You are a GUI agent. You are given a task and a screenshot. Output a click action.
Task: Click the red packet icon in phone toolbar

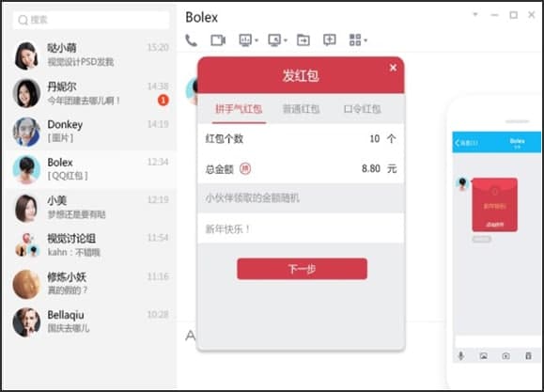pyautogui.click(x=528, y=356)
